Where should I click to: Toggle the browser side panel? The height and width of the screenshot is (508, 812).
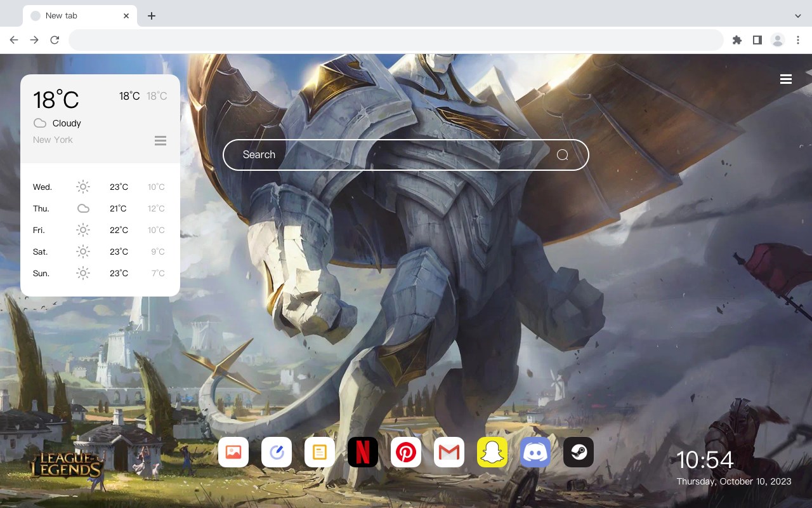757,40
